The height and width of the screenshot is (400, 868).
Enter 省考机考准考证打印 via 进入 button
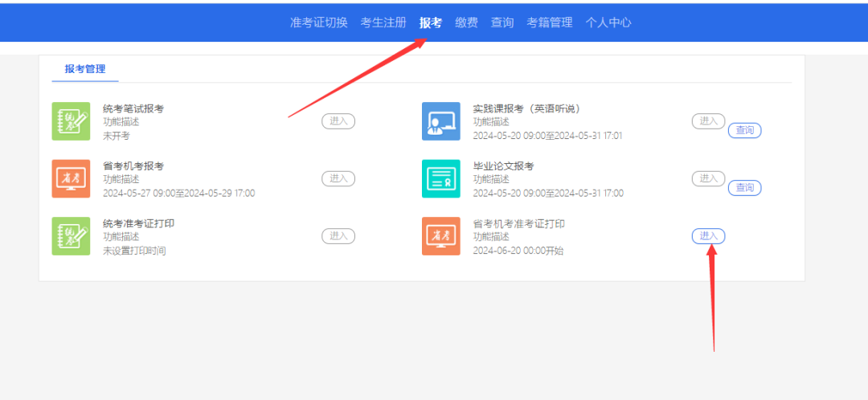coord(708,235)
